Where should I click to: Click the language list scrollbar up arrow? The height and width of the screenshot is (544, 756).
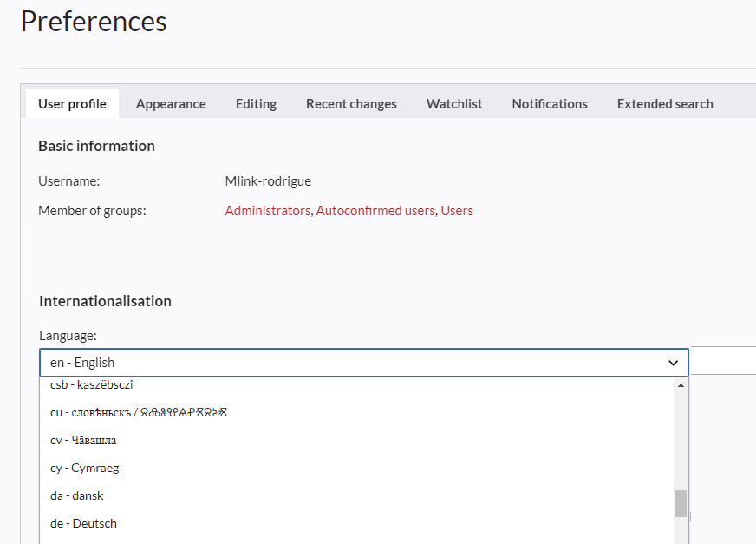(681, 385)
